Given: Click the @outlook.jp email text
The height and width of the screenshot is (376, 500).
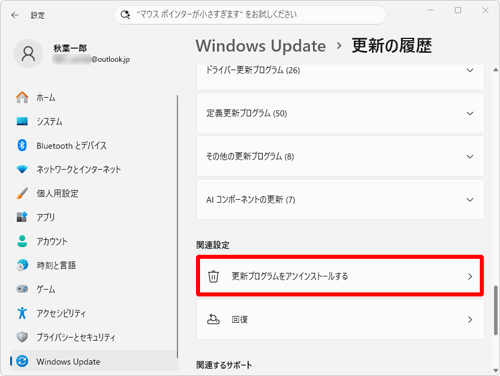Looking at the screenshot, I should 111,59.
